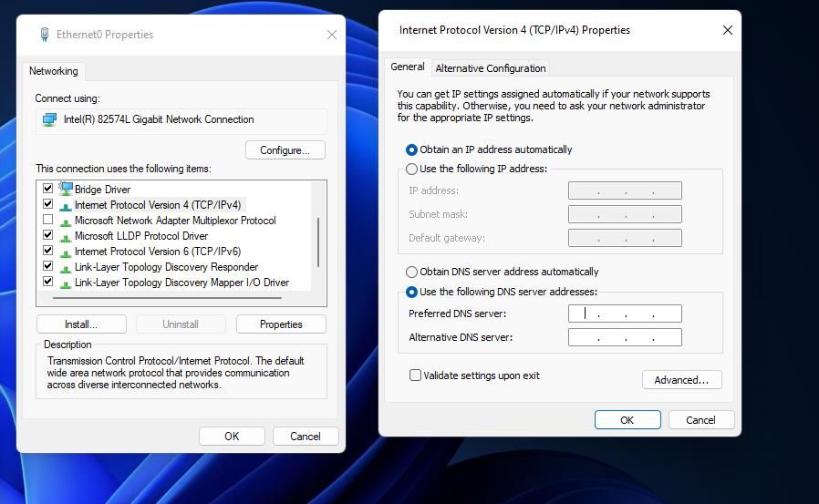Screen dimensions: 819x504
Task: Select Obtain DNS server address automatically
Action: (x=411, y=272)
